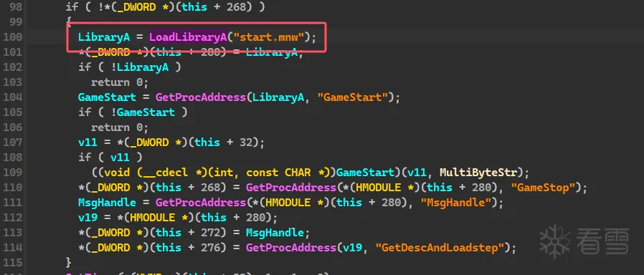
Task: Click line number 114 in the gutter
Action: (x=12, y=248)
